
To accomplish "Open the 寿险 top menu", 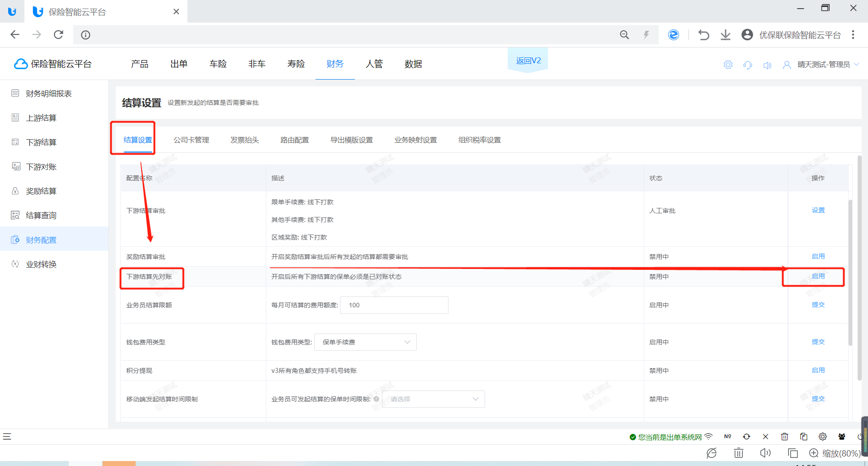I will coord(296,64).
